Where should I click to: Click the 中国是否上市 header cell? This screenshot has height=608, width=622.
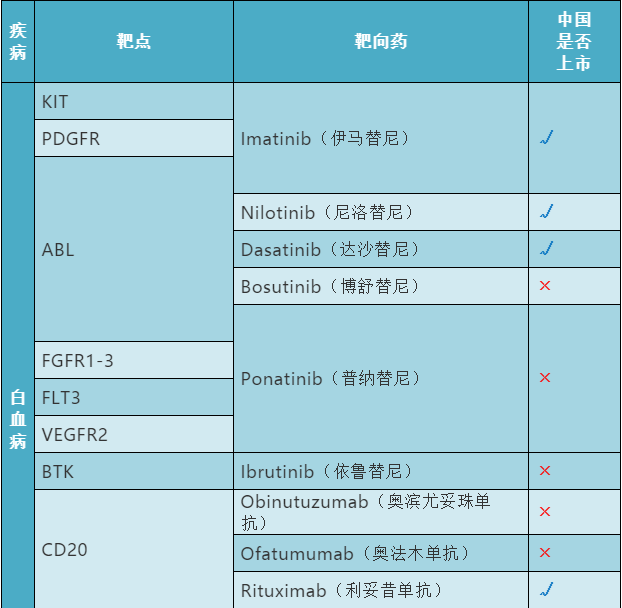(573, 42)
